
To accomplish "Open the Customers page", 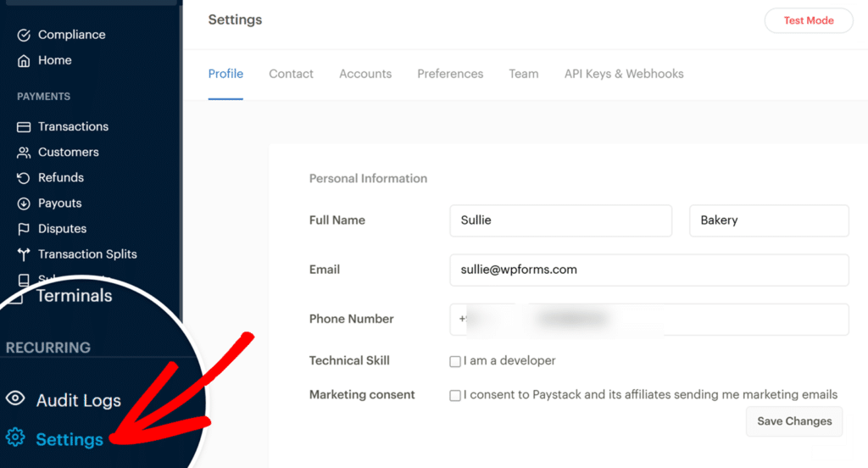I will [x=68, y=152].
